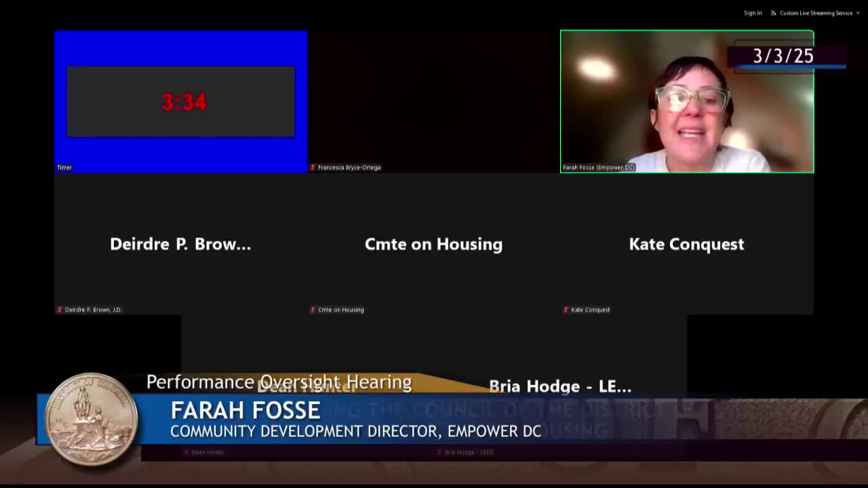Click the Performance Oversight Hearing banner

(x=279, y=382)
